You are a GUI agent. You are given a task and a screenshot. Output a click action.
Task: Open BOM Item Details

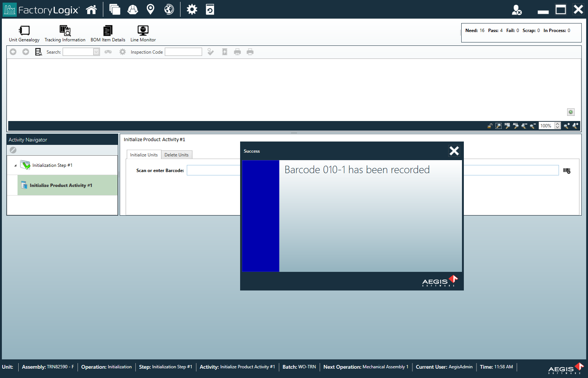(x=108, y=34)
